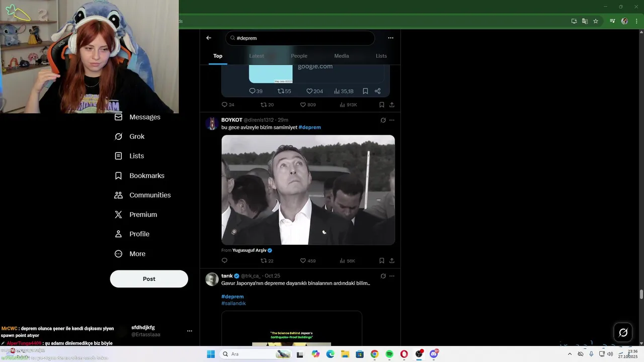
Task: Open the floating Grok button
Action: [x=623, y=332]
